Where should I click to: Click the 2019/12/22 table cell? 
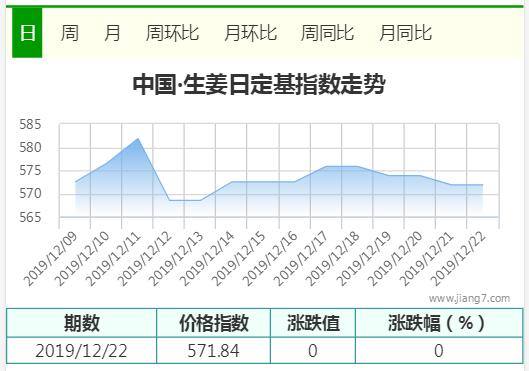pos(82,350)
